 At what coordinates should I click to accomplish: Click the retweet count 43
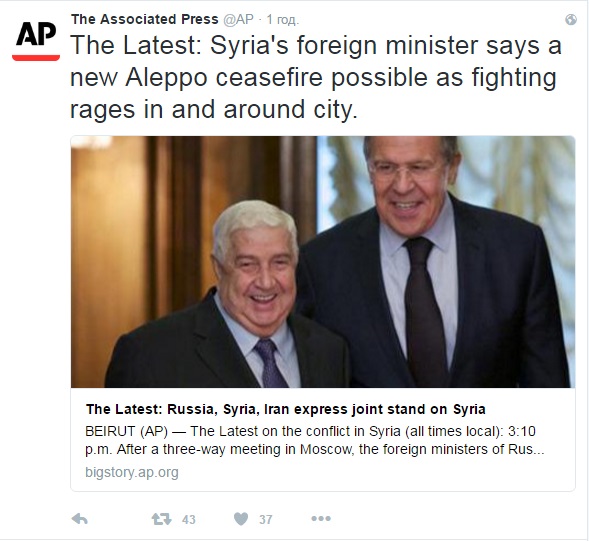tap(189, 520)
